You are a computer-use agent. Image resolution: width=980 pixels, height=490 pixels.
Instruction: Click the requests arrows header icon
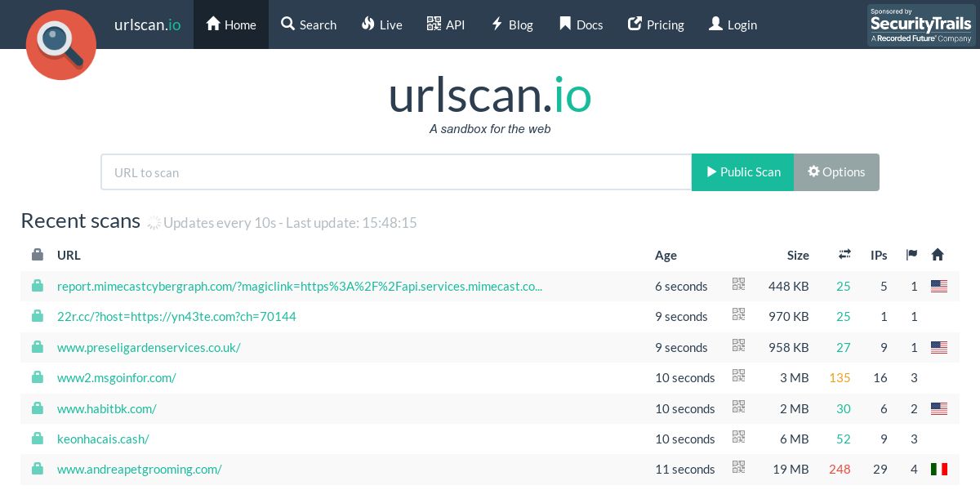pyautogui.click(x=844, y=255)
